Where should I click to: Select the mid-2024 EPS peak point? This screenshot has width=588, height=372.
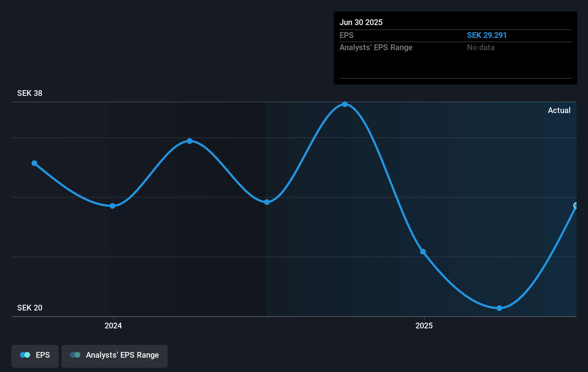point(190,141)
